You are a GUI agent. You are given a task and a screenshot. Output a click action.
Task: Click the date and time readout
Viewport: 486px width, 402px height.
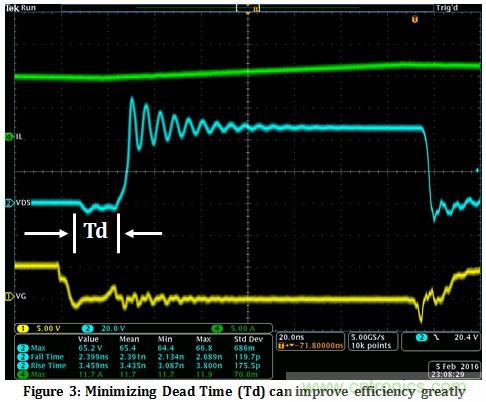pos(454,370)
